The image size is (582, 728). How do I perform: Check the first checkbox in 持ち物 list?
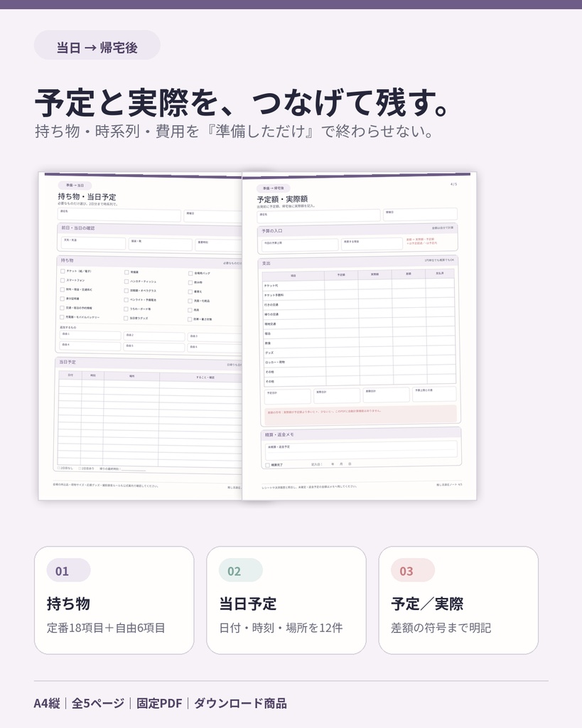pyautogui.click(x=63, y=271)
